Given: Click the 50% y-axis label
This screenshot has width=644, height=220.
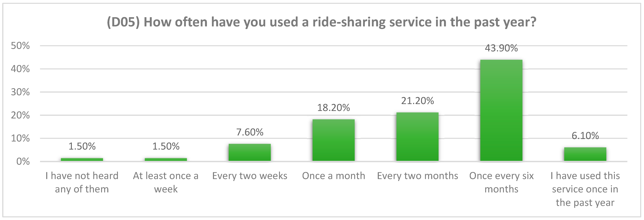Looking at the screenshot, I should coord(20,46).
